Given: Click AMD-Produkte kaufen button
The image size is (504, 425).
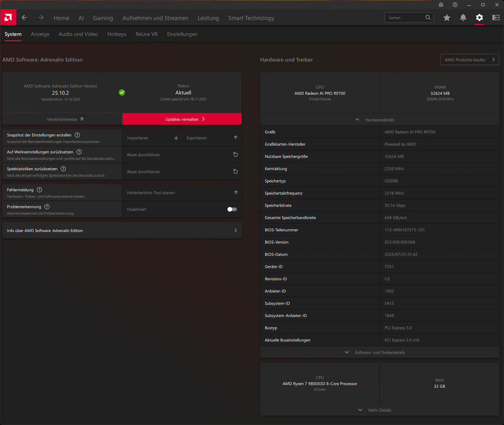Looking at the screenshot, I should tap(470, 59).
